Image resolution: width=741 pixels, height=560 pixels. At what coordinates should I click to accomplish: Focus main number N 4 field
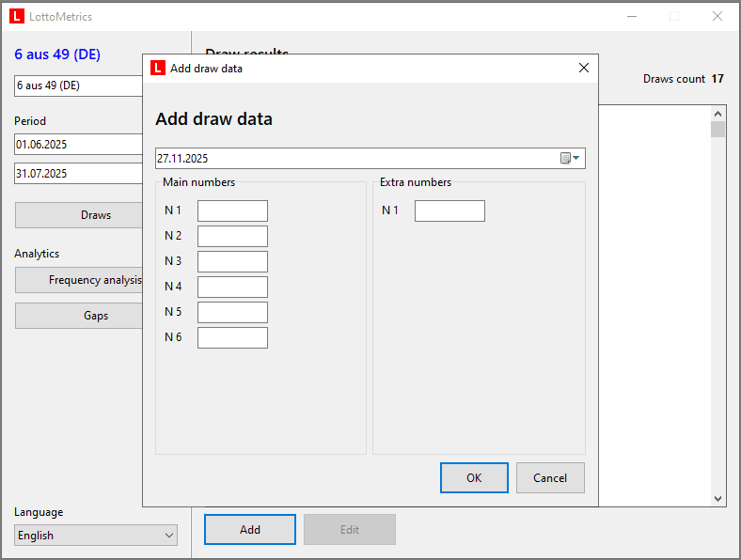[232, 287]
